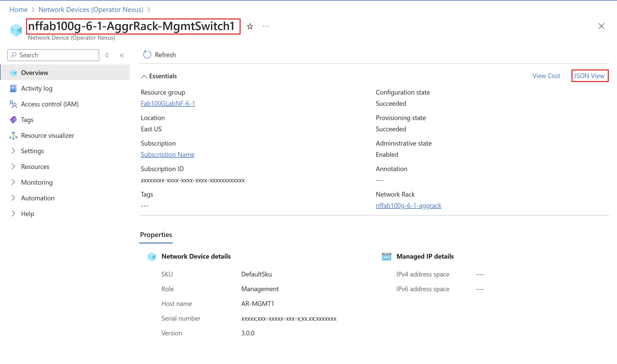
Task: Click the IPv6 address space label
Action: (423, 289)
